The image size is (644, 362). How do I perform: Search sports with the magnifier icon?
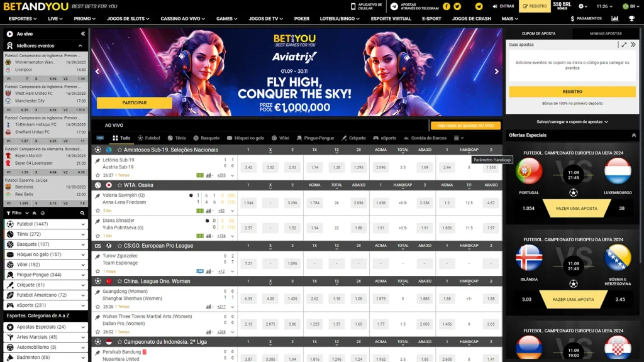[x=82, y=213]
